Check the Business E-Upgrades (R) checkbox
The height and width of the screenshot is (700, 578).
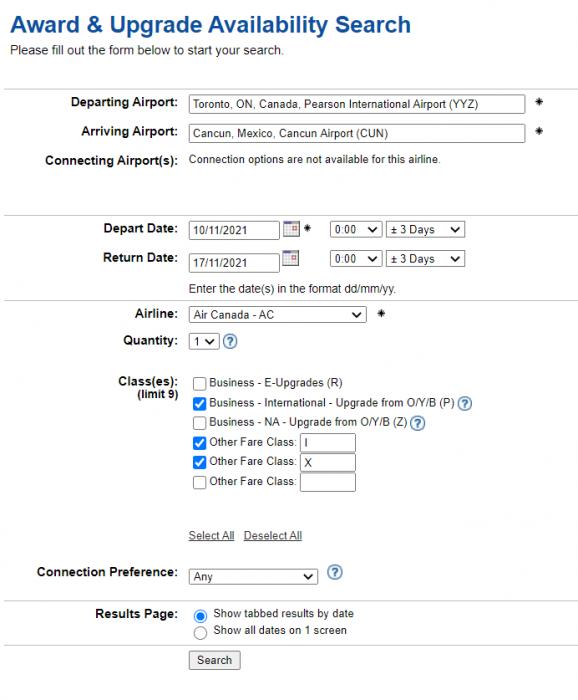click(x=200, y=383)
